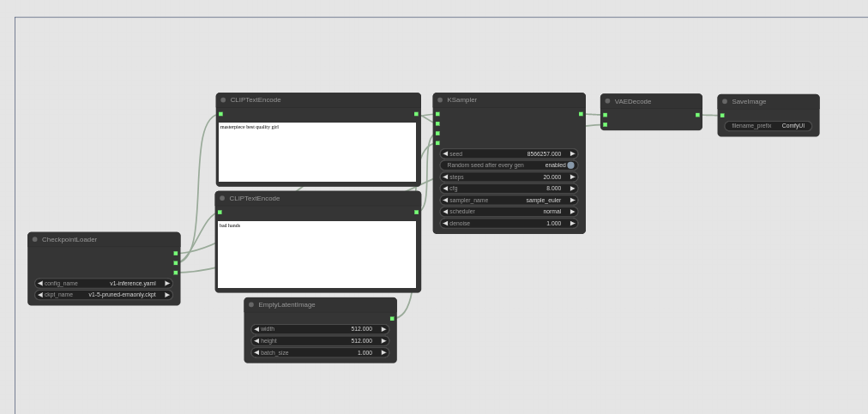The image size is (868, 414).
Task: Select next ckpt_name with right arrow
Action: click(x=167, y=295)
